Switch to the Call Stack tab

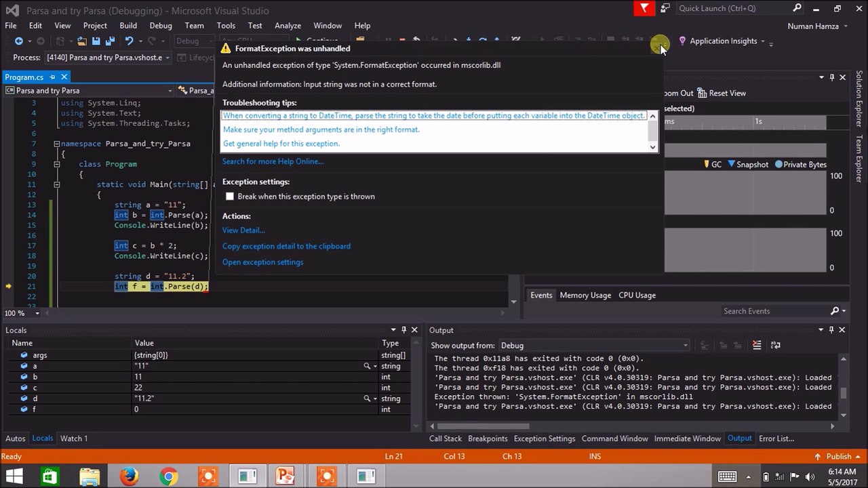coord(445,439)
